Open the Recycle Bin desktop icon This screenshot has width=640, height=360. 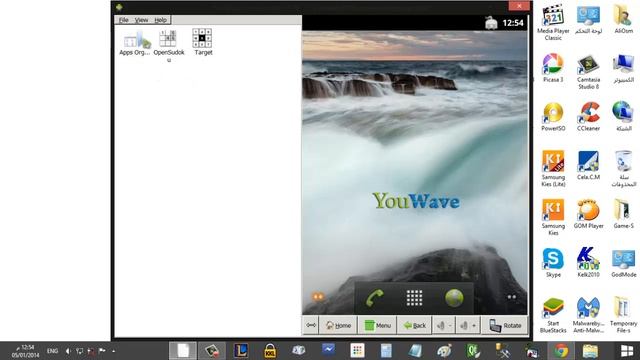[x=623, y=169]
